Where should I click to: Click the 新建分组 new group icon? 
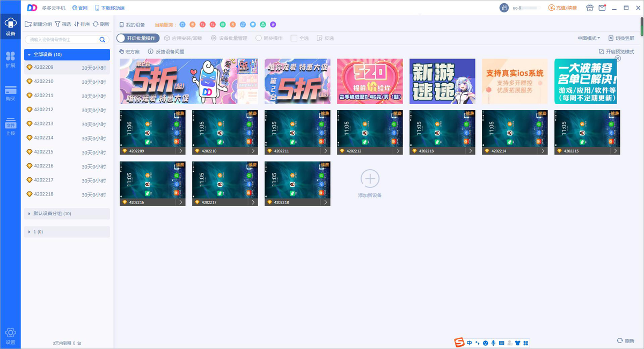[28, 24]
